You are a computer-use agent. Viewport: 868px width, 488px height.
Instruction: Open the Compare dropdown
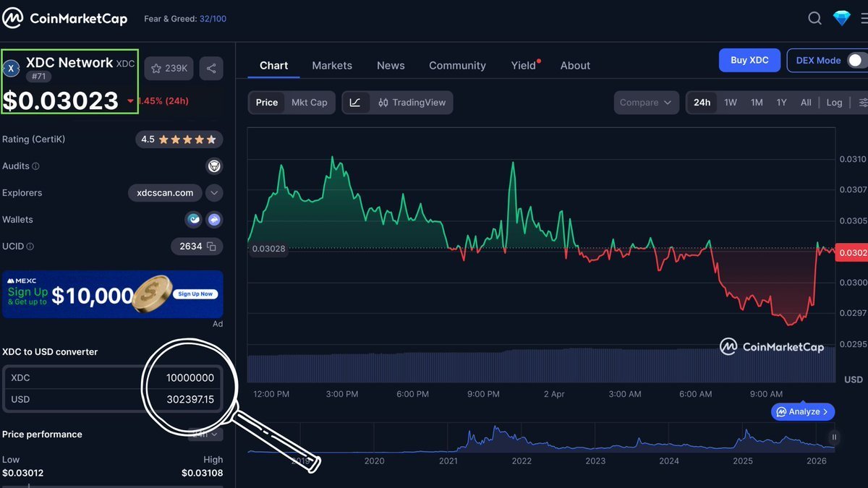click(x=647, y=103)
